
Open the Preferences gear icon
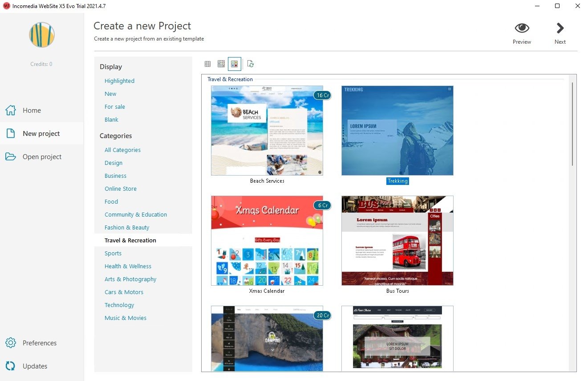(x=11, y=343)
